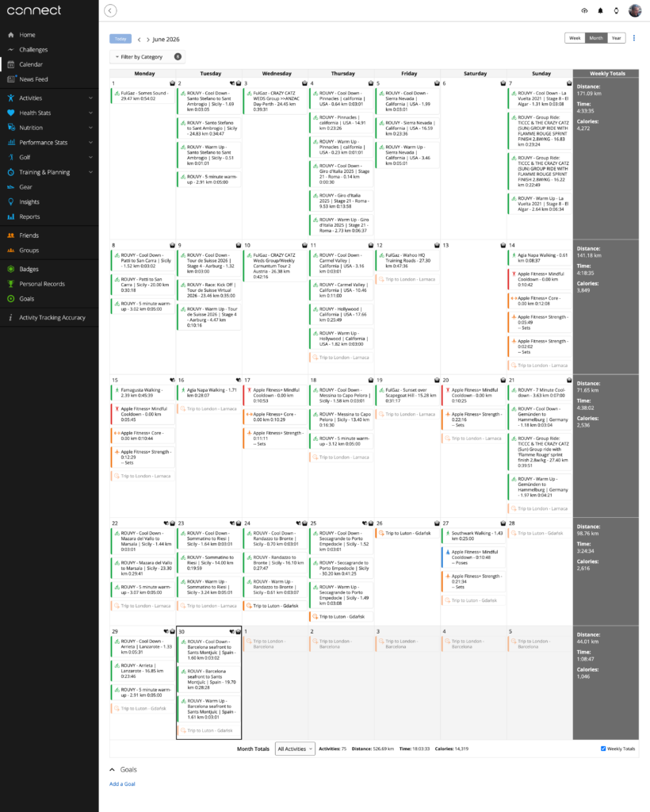Viewport: 650px width, 812px height.
Task: Open Southwark Walking activity on June 27
Action: tap(473, 536)
